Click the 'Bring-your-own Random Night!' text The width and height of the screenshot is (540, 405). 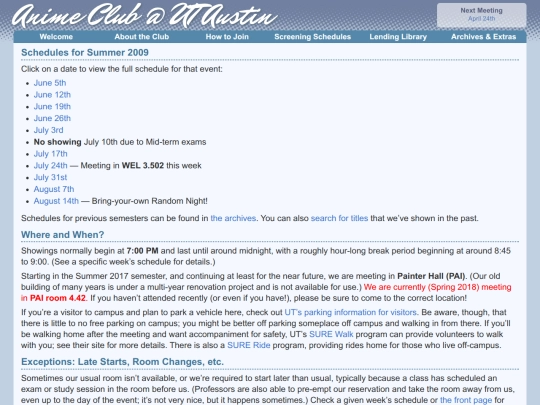(149, 201)
